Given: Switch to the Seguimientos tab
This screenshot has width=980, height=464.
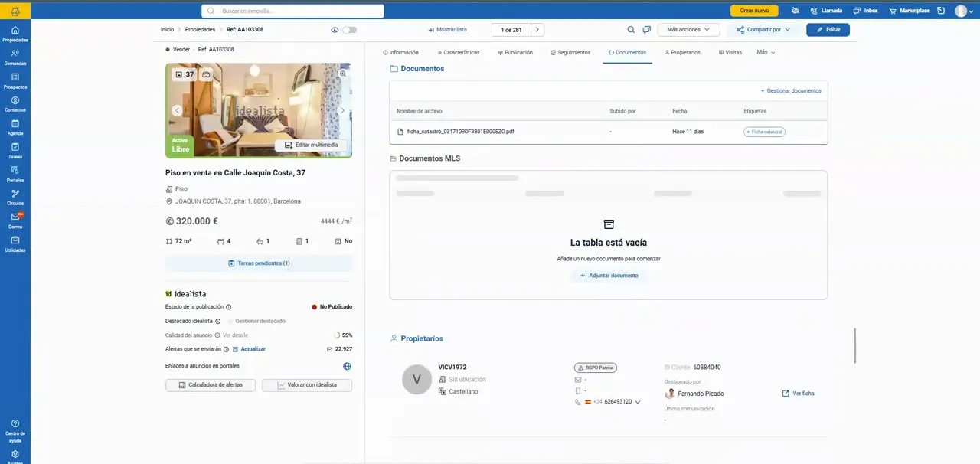Looking at the screenshot, I should [x=570, y=53].
